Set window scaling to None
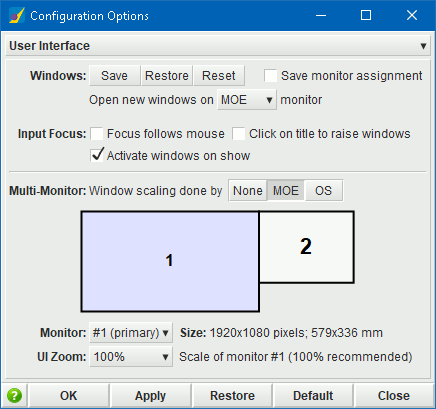Image resolution: width=436 pixels, height=409 pixels. tap(248, 191)
